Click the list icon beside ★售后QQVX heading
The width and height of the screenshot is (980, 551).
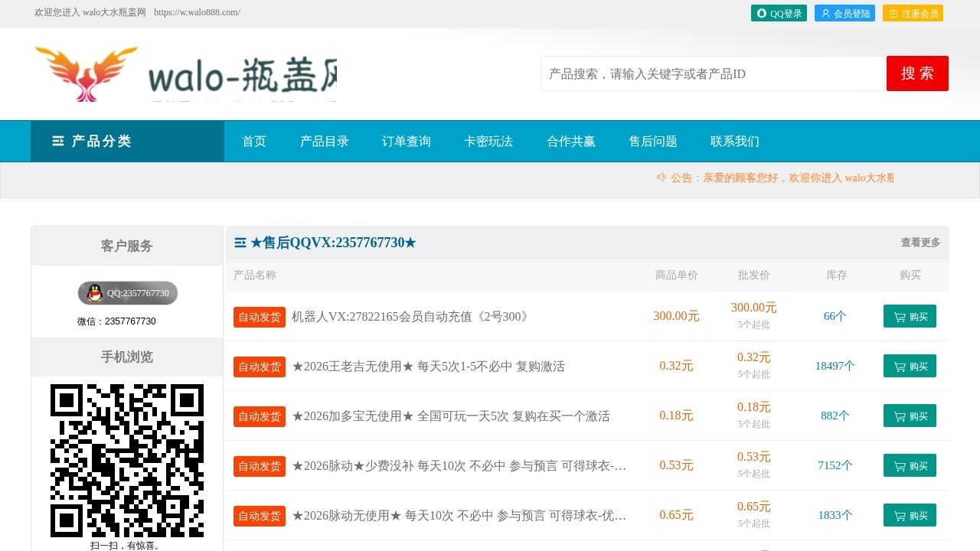[240, 243]
